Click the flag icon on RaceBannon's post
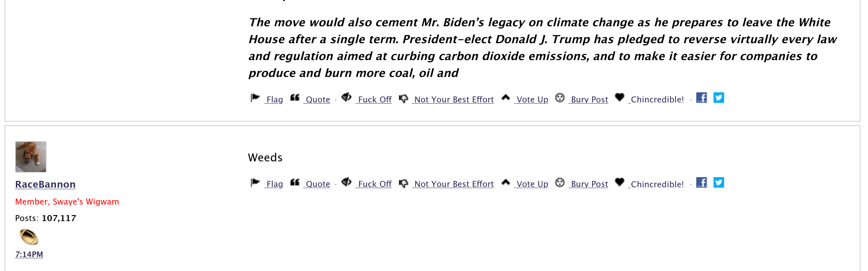Image resolution: width=868 pixels, height=271 pixels. (255, 183)
